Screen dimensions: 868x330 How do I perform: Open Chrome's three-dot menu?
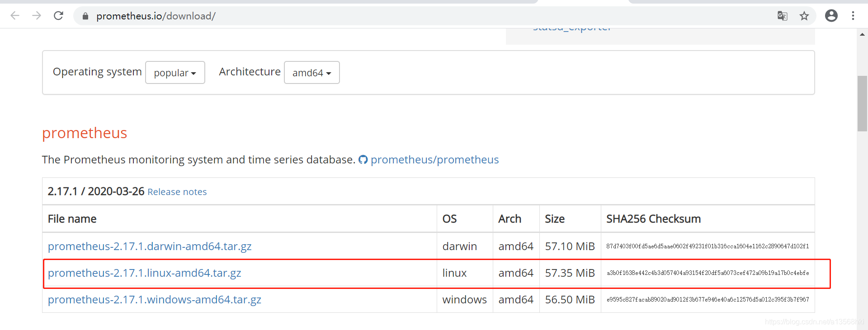click(853, 16)
